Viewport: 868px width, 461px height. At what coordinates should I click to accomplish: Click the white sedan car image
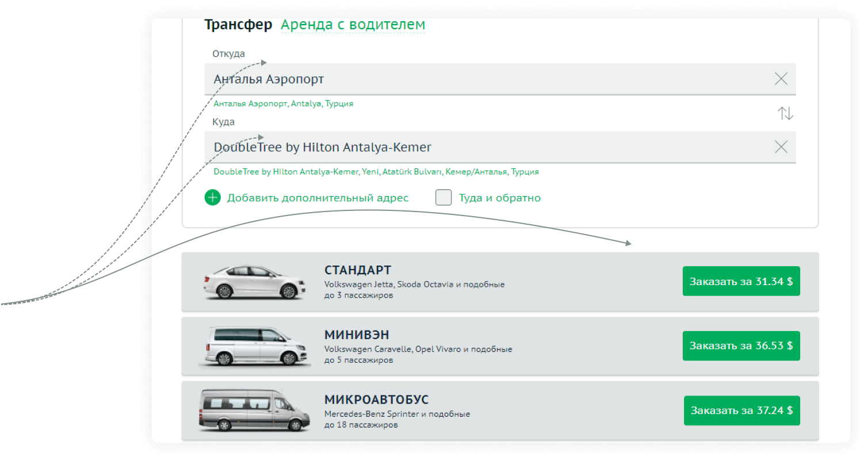coord(254,282)
